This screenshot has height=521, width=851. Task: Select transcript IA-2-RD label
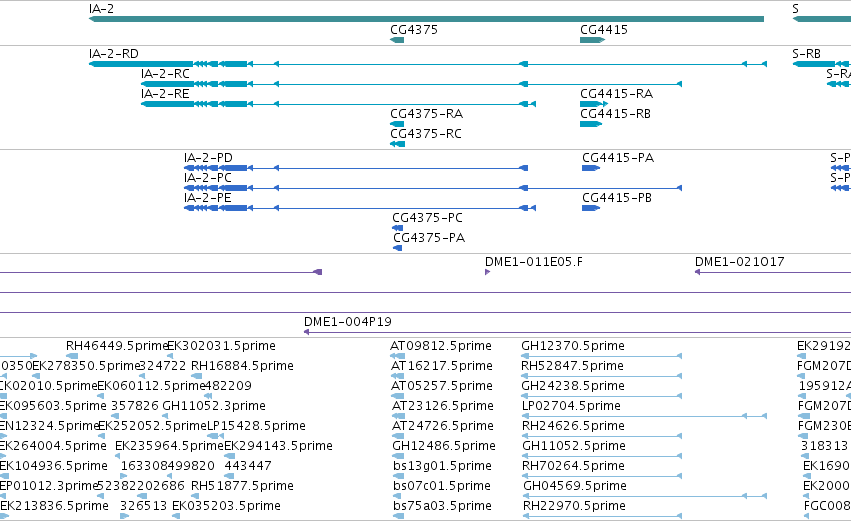113,54
